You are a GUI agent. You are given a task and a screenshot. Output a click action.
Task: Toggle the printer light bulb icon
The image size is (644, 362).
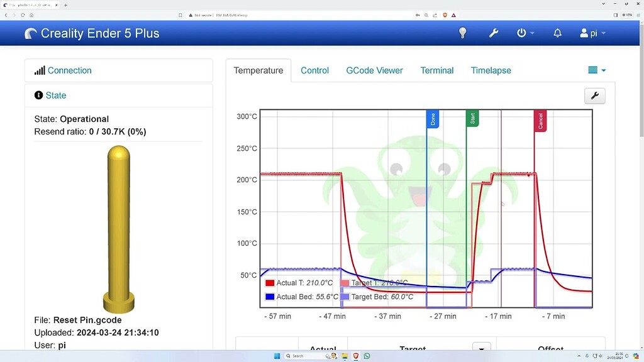coord(462,33)
